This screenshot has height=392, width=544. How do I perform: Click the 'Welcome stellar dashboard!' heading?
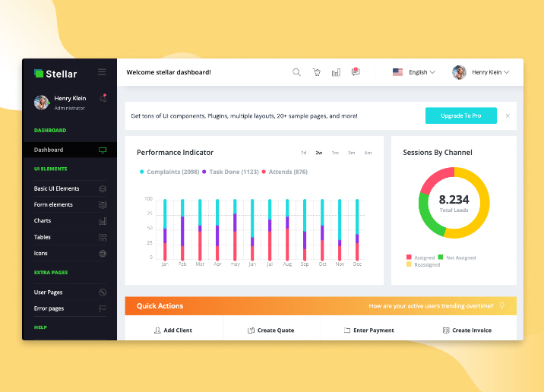(x=169, y=72)
